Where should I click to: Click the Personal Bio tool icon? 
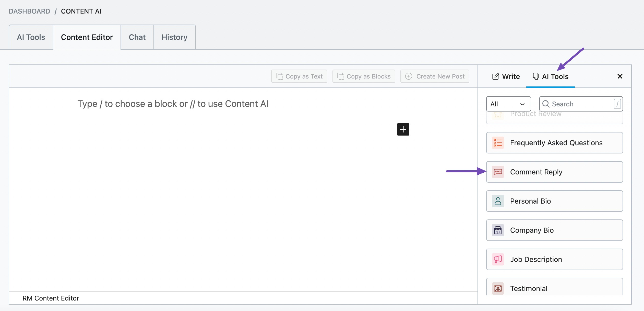(x=498, y=201)
